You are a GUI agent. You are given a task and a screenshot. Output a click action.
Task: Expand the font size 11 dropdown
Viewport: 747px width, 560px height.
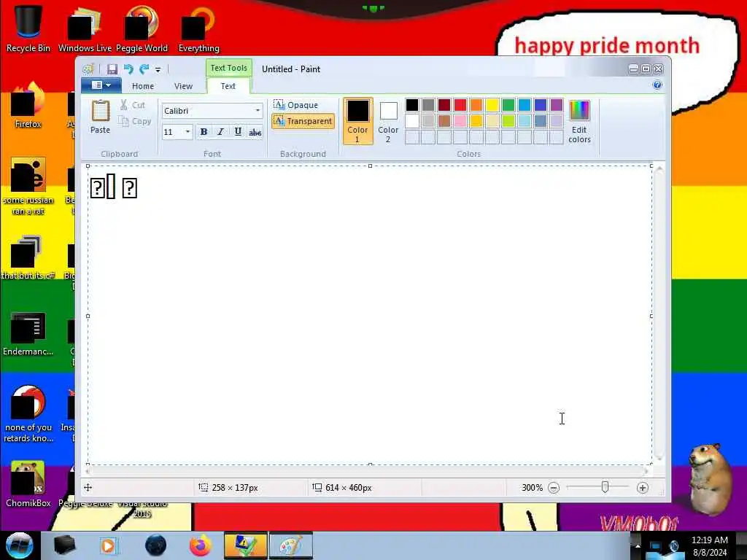point(187,132)
